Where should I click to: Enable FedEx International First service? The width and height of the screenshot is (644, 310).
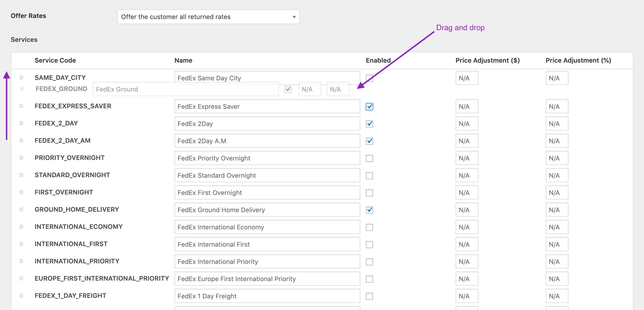[x=369, y=245]
